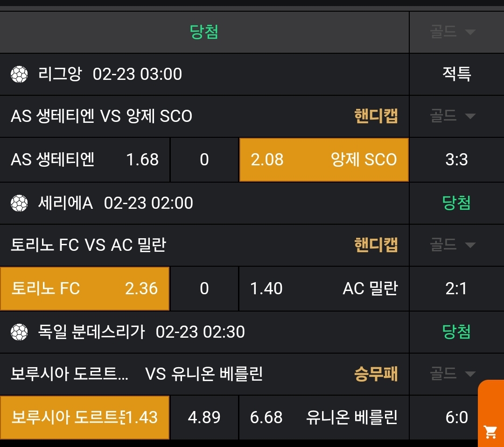This screenshot has width=504, height=447.
Task: Choose the AS 생테티엔 1.68 odds
Action: 84,160
